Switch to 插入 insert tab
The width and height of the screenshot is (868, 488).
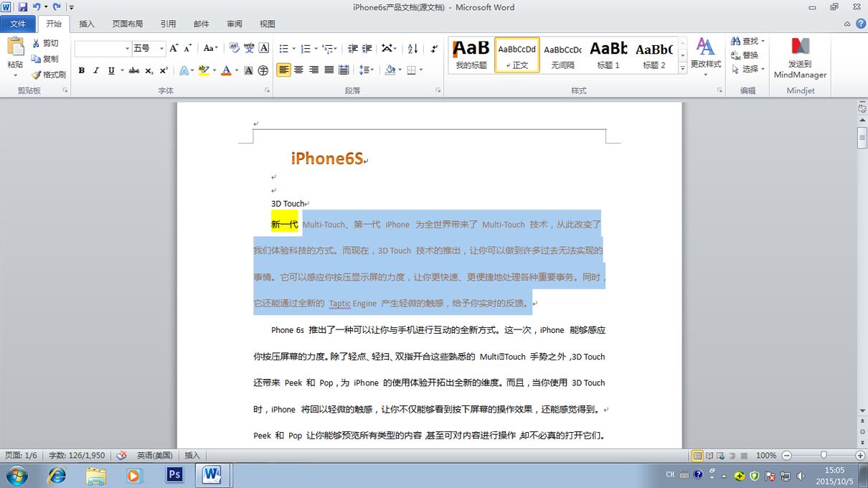coord(87,24)
